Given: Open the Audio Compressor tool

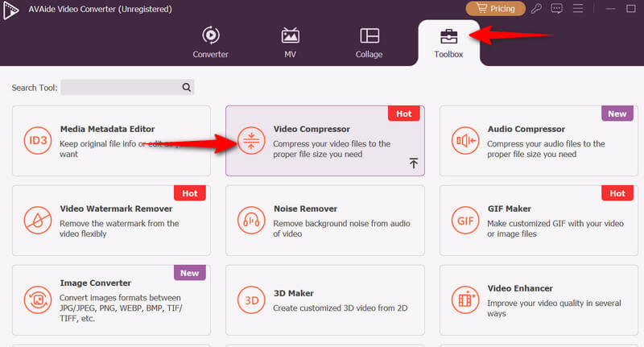Looking at the screenshot, I should coord(539,141).
